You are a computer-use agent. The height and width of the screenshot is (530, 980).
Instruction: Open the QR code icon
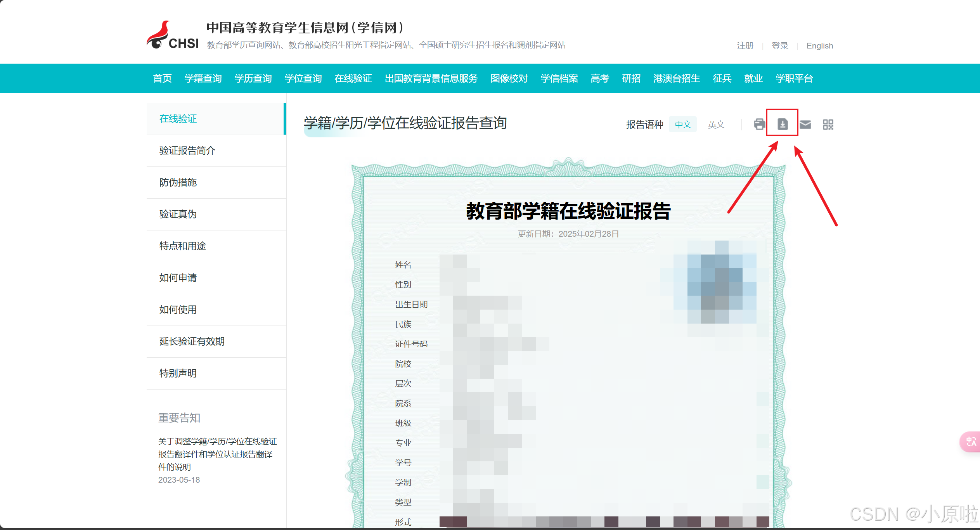[828, 124]
